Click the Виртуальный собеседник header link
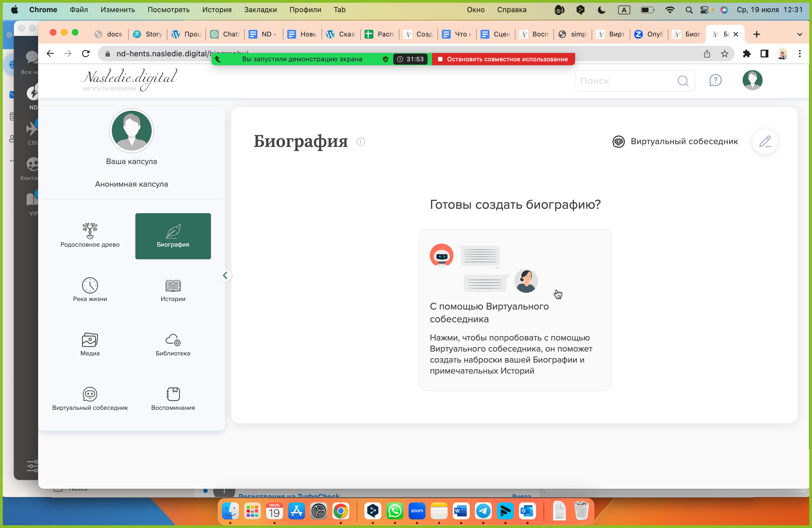The image size is (812, 528). pos(675,141)
